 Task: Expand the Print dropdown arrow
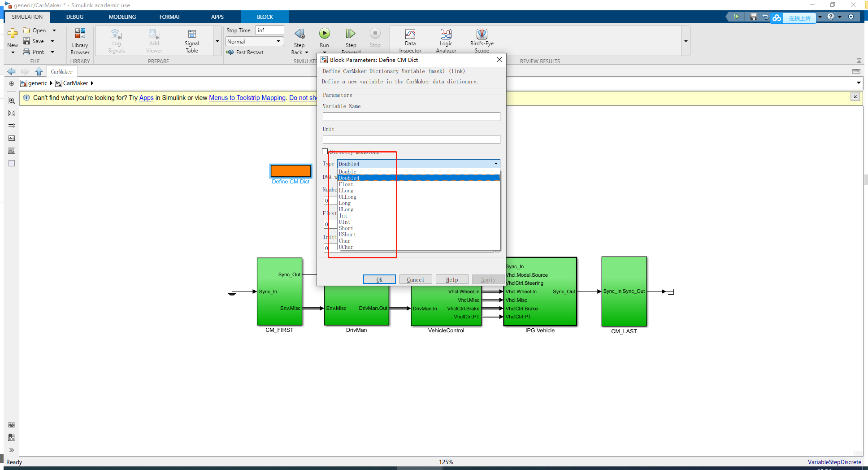[52, 52]
